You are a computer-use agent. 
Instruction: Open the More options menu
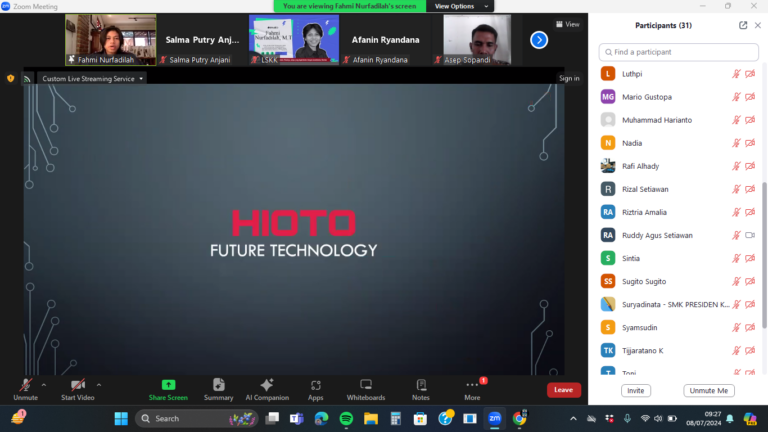click(472, 390)
